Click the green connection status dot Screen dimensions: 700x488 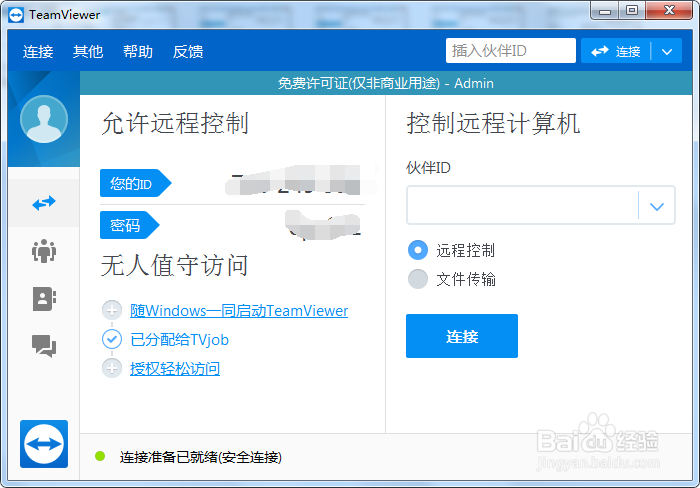100,456
